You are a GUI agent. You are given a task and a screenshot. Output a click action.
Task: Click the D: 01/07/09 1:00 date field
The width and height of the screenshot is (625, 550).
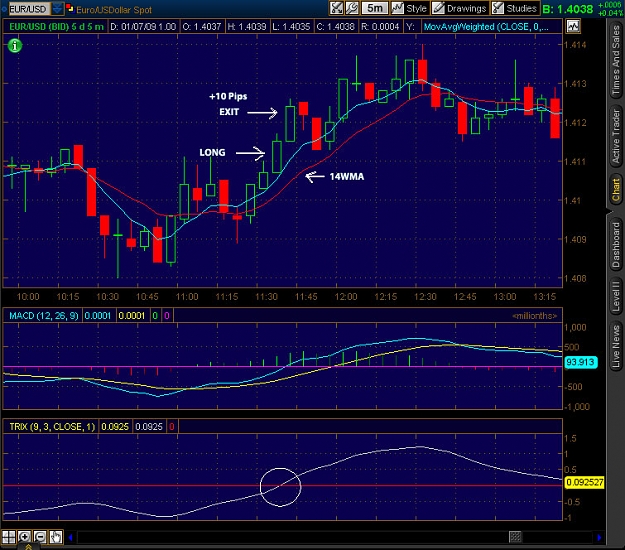pyautogui.click(x=143, y=27)
